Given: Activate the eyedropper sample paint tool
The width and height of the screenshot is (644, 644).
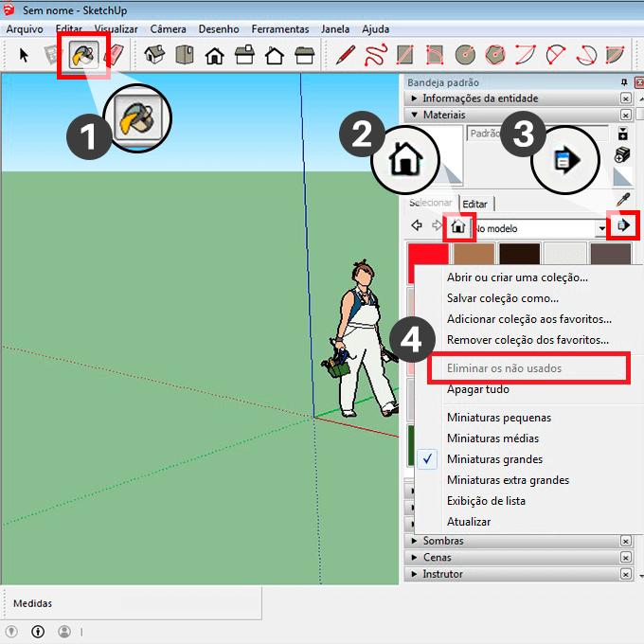Looking at the screenshot, I should (622, 200).
